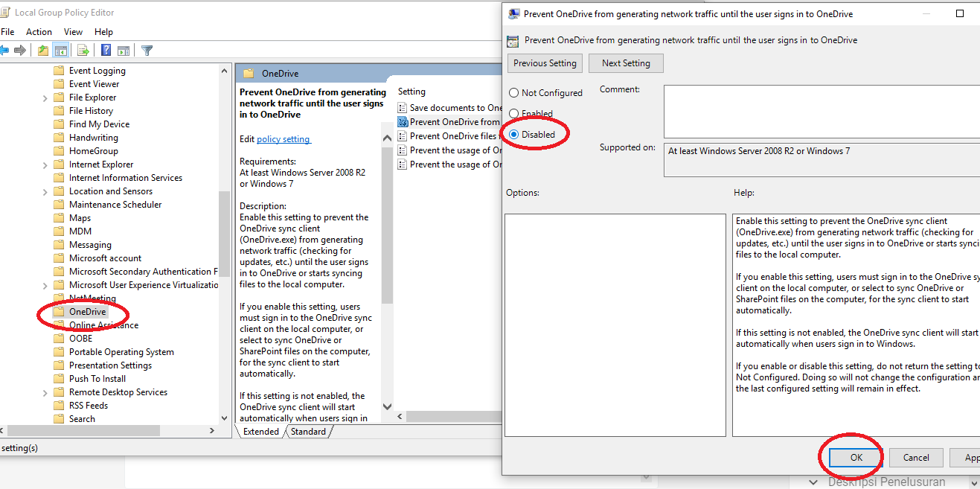Click the Setting column header
This screenshot has width=980, height=489.
click(x=411, y=92)
